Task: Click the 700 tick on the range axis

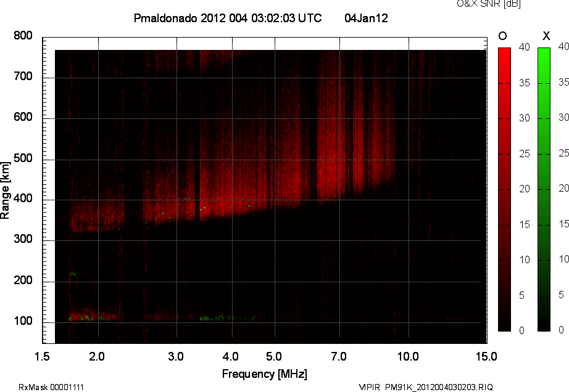Action: click(23, 76)
